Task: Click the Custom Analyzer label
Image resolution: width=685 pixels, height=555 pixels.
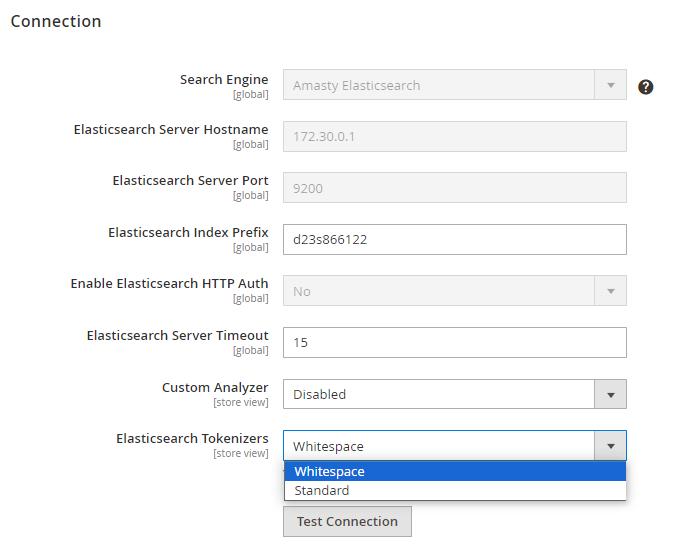Action: pyautogui.click(x=215, y=387)
